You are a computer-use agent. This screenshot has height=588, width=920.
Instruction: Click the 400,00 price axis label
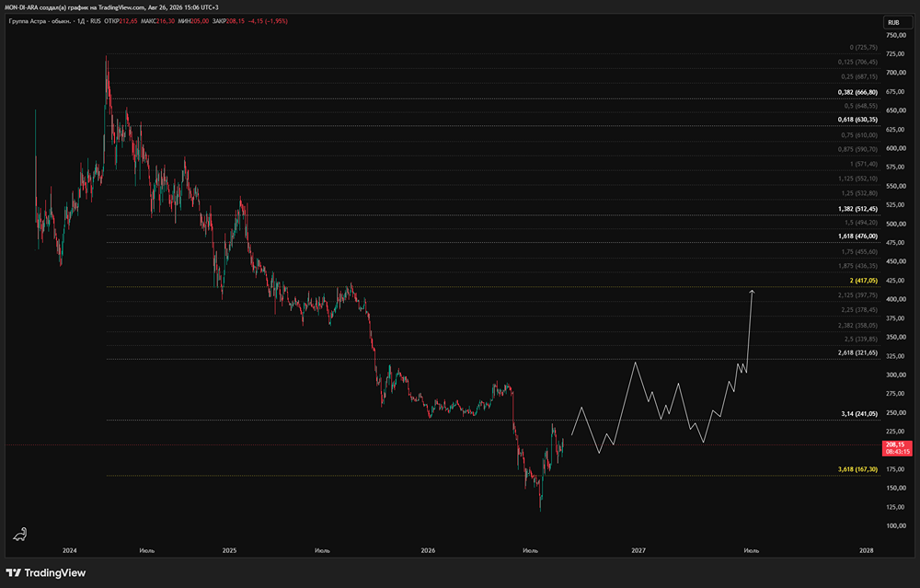(896, 299)
